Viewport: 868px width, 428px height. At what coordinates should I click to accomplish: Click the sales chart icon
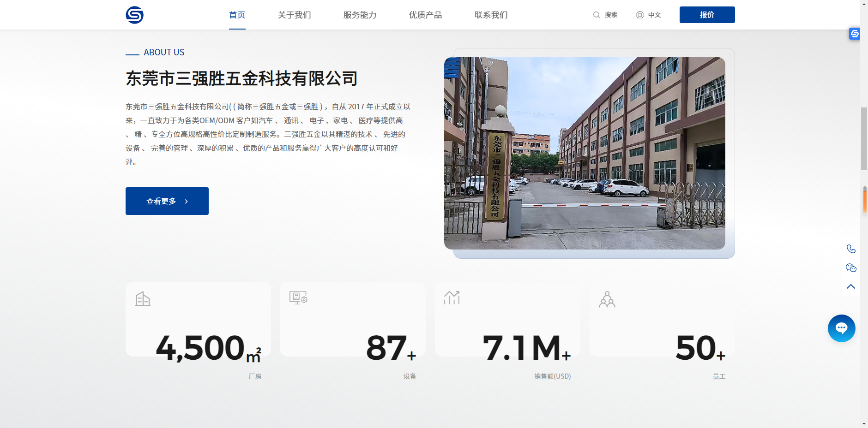pyautogui.click(x=452, y=298)
